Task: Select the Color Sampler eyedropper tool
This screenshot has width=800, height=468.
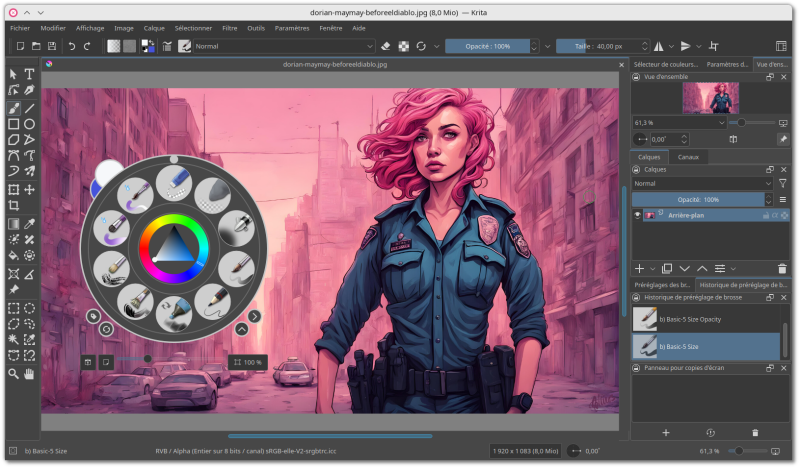Action: coord(29,224)
